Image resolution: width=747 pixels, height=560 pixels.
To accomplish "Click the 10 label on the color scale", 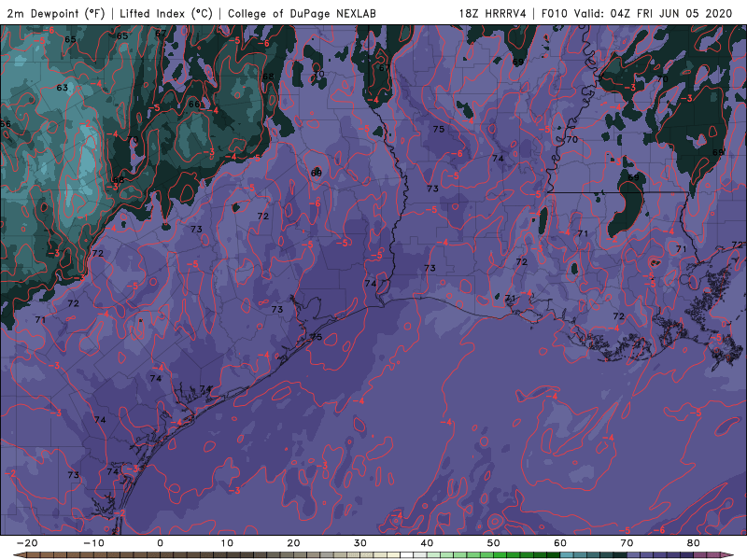I will point(227,543).
